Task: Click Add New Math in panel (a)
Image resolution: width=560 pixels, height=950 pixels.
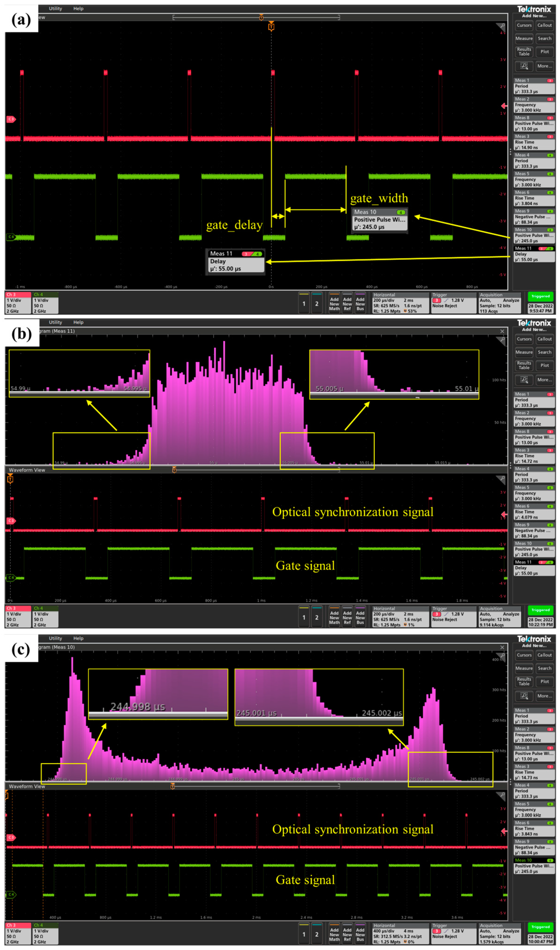Action: tap(334, 303)
